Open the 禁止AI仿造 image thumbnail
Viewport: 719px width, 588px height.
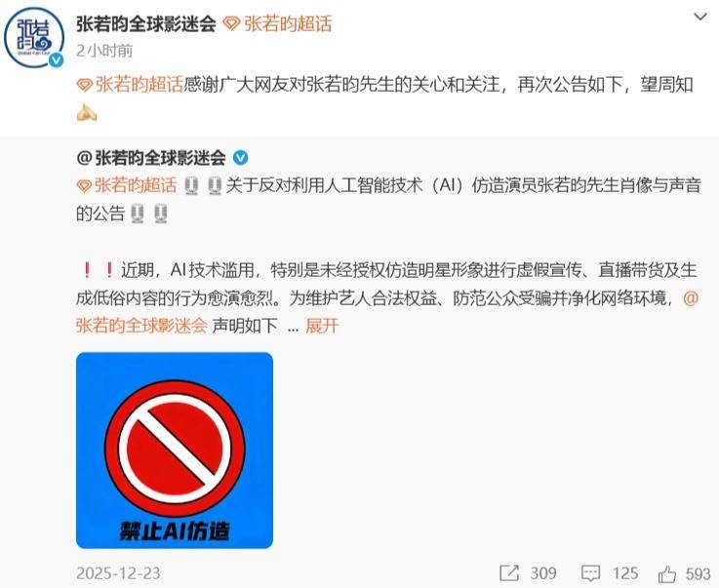click(x=175, y=451)
